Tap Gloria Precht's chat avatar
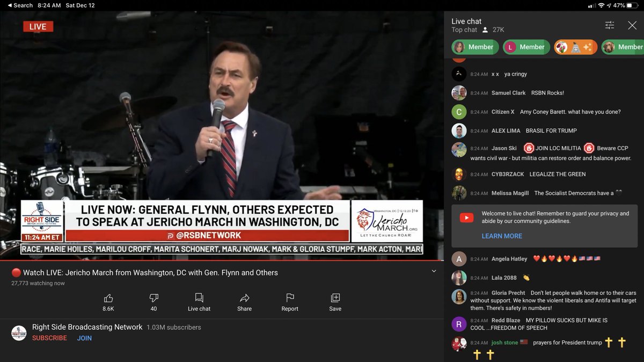This screenshot has height=362, width=644. [x=459, y=296]
